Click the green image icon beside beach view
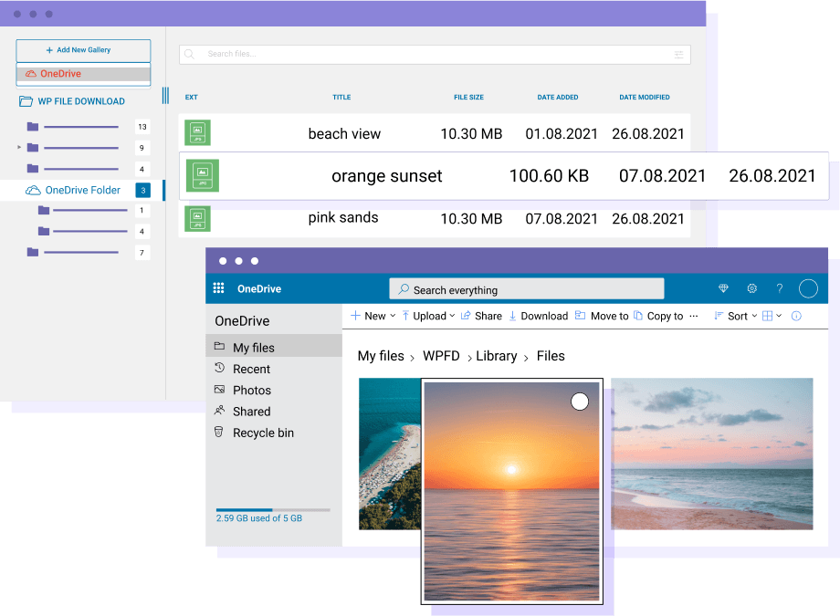This screenshot has height=616, width=840. coord(197,132)
